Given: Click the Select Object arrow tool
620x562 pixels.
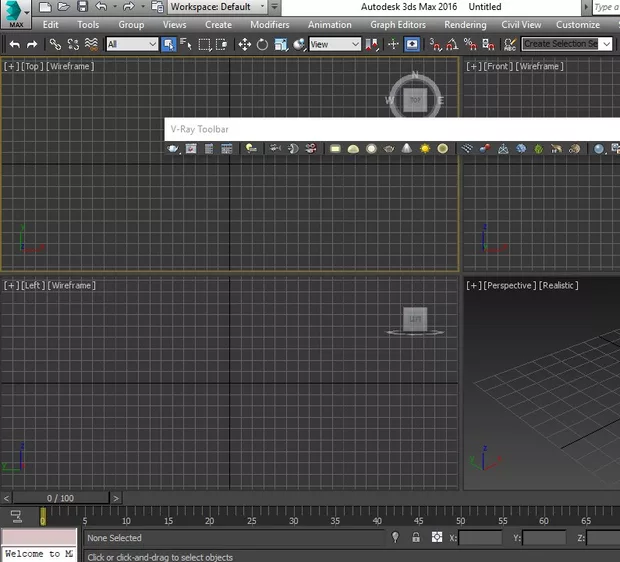Looking at the screenshot, I should (169, 45).
